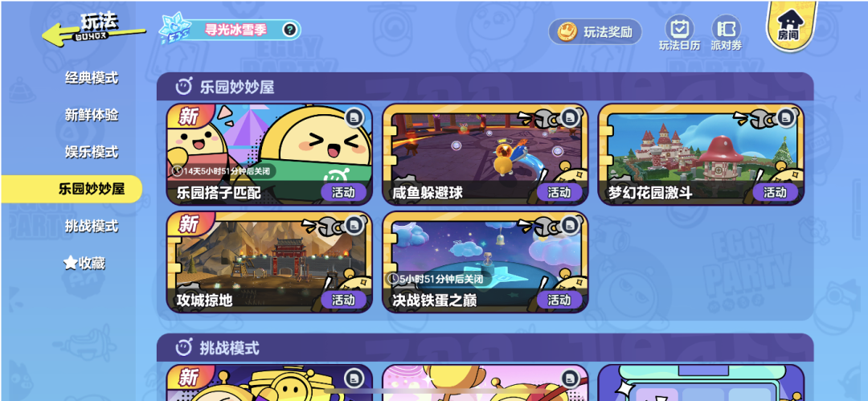The image size is (868, 401).
Task: Click the info icon on 决战铁蛋之巅 card
Action: click(570, 224)
